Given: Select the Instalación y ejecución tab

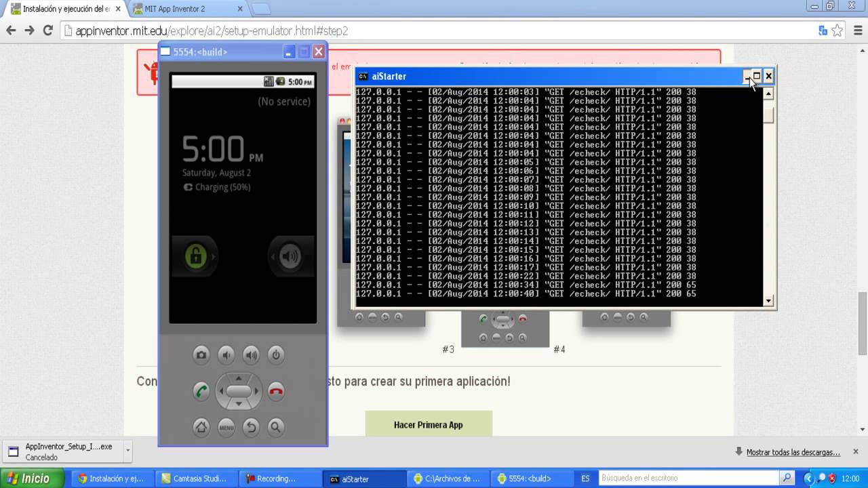Looking at the screenshot, I should pos(64,9).
